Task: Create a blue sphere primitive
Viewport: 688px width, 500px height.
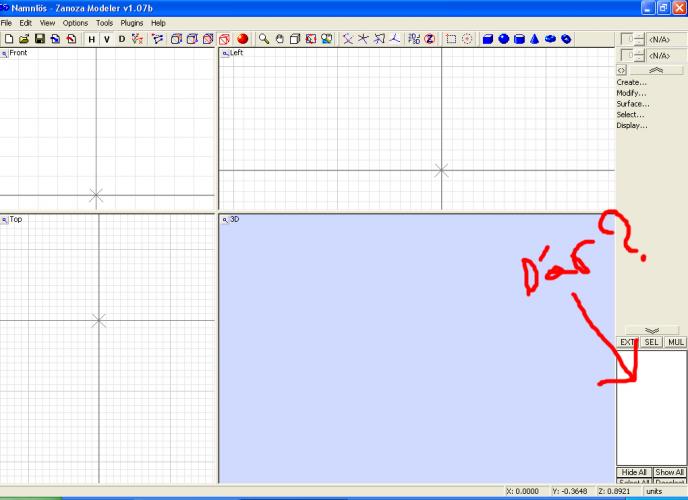Action: [504, 39]
